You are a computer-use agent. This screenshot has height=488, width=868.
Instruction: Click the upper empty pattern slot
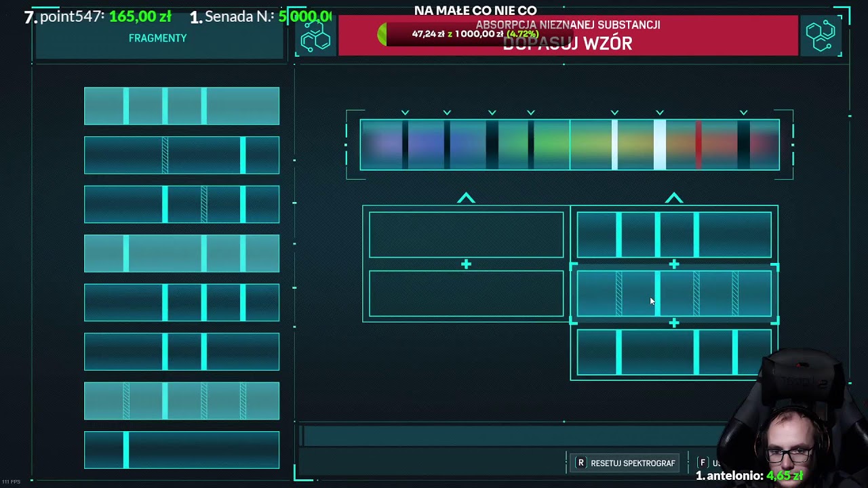click(x=466, y=235)
